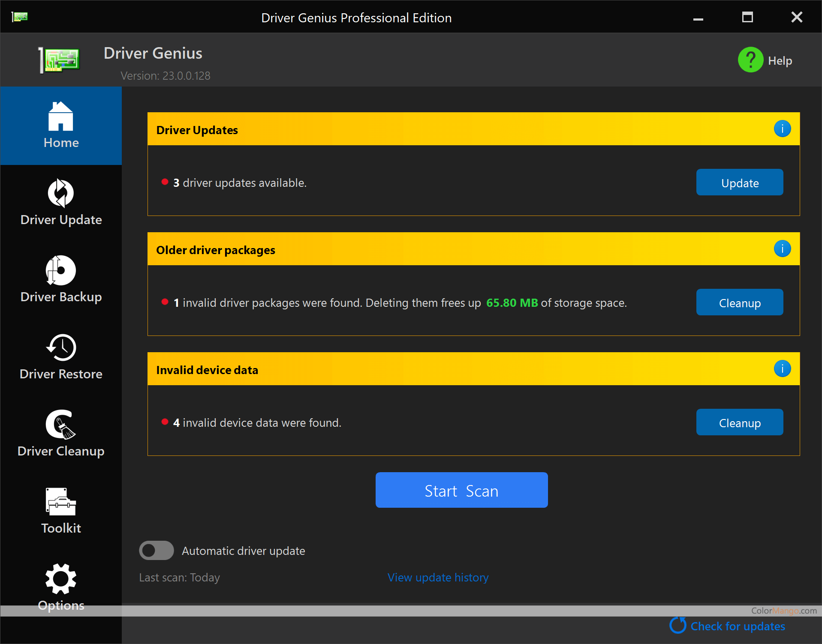The height and width of the screenshot is (644, 822).
Task: Click the Help text link
Action: (780, 60)
